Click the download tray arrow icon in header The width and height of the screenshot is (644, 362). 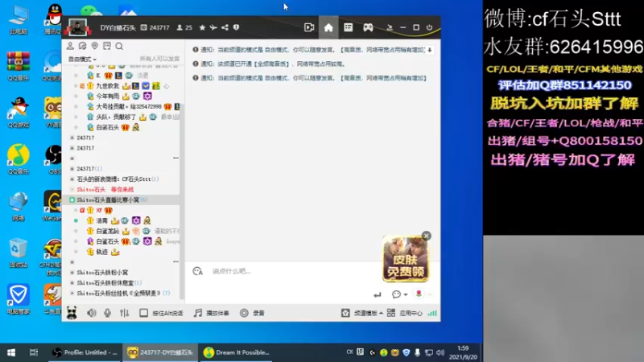click(390, 27)
